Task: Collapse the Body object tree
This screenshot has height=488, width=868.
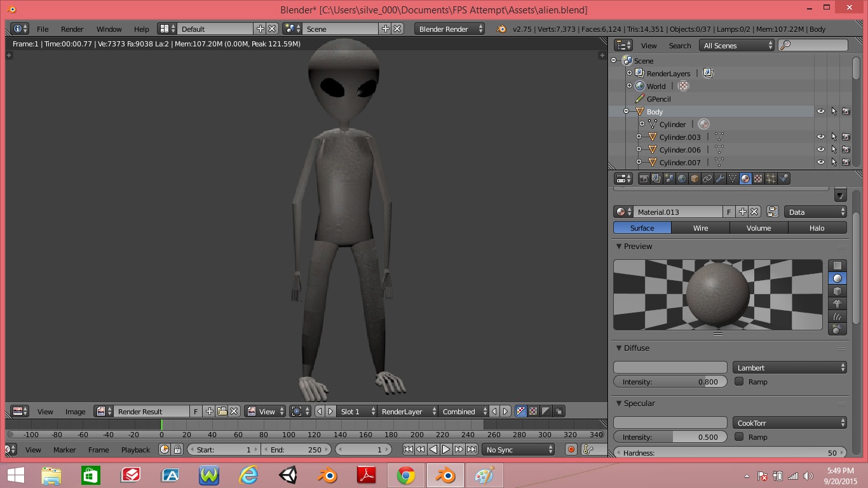Action: (x=626, y=112)
